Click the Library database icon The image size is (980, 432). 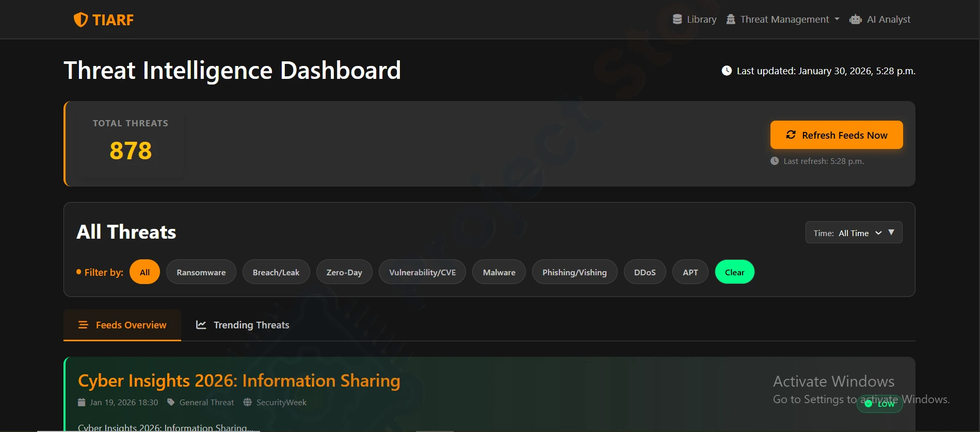point(677,20)
